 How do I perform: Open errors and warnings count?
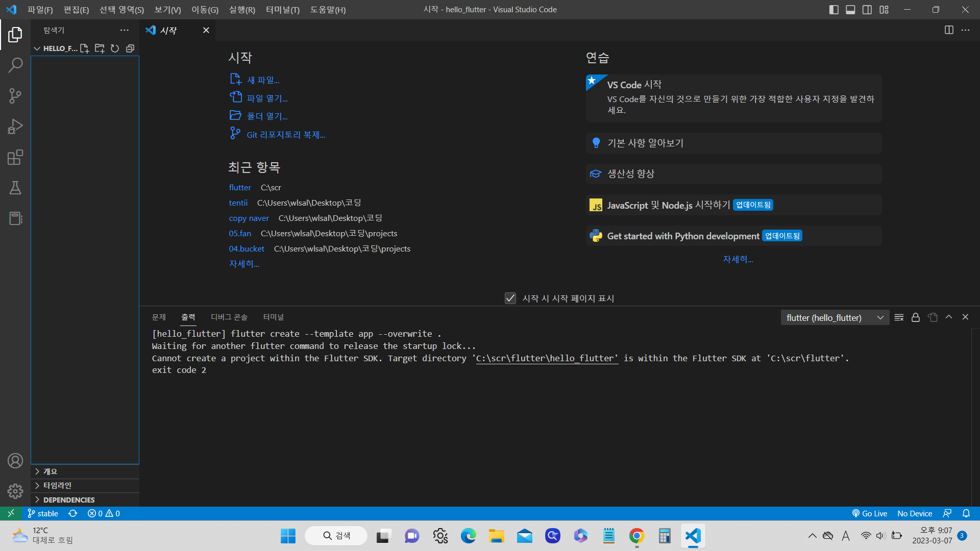point(104,513)
